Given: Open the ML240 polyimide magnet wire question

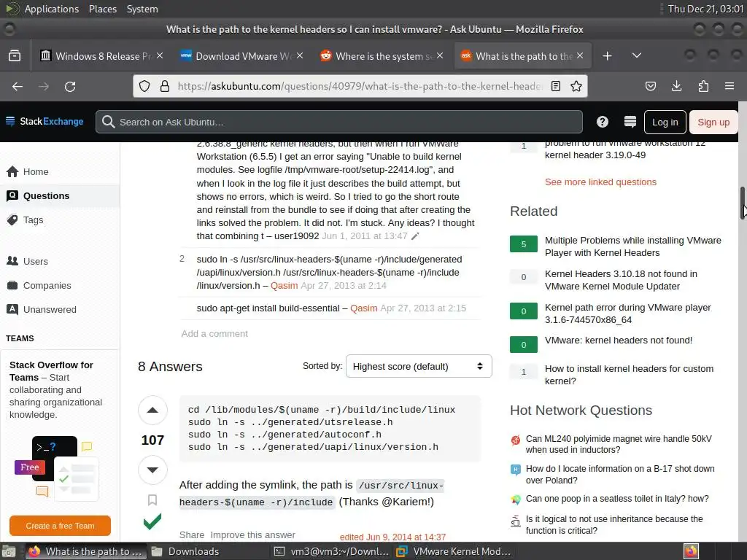Looking at the screenshot, I should 619,444.
